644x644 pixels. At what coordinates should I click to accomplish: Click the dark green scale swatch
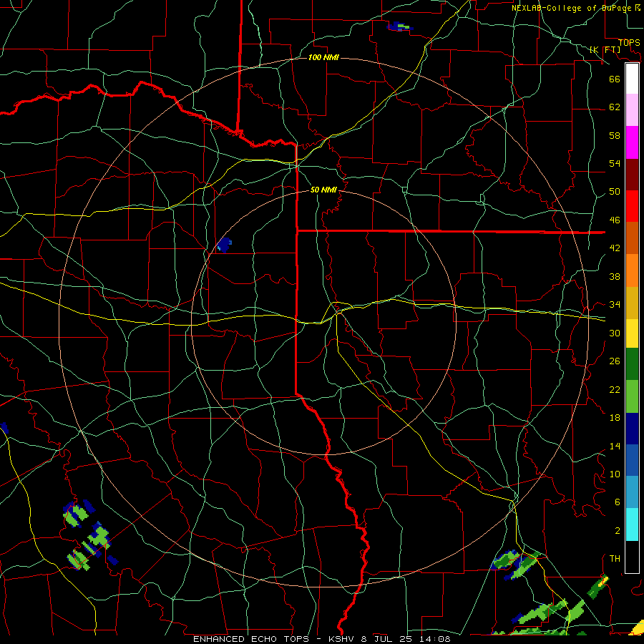tap(632, 364)
